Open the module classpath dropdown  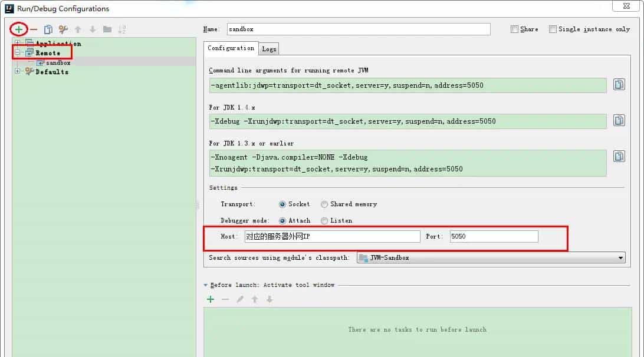click(x=620, y=257)
